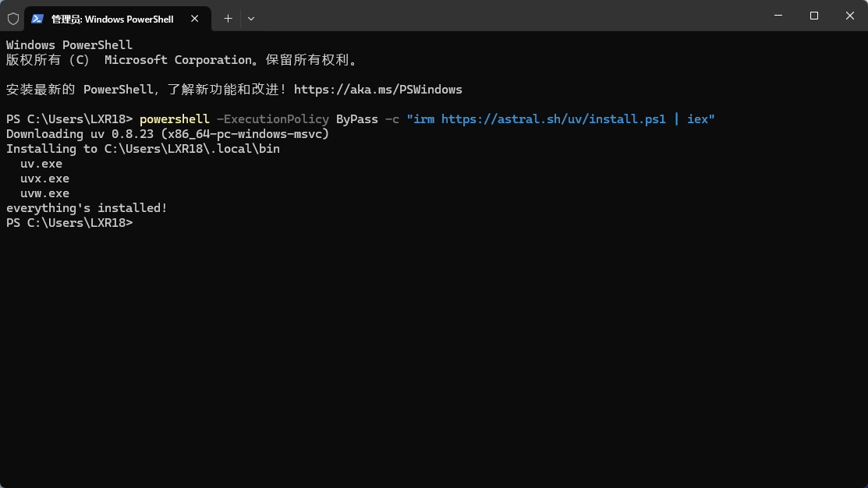
Task: Click the 'iex' word in the command
Action: (697, 119)
